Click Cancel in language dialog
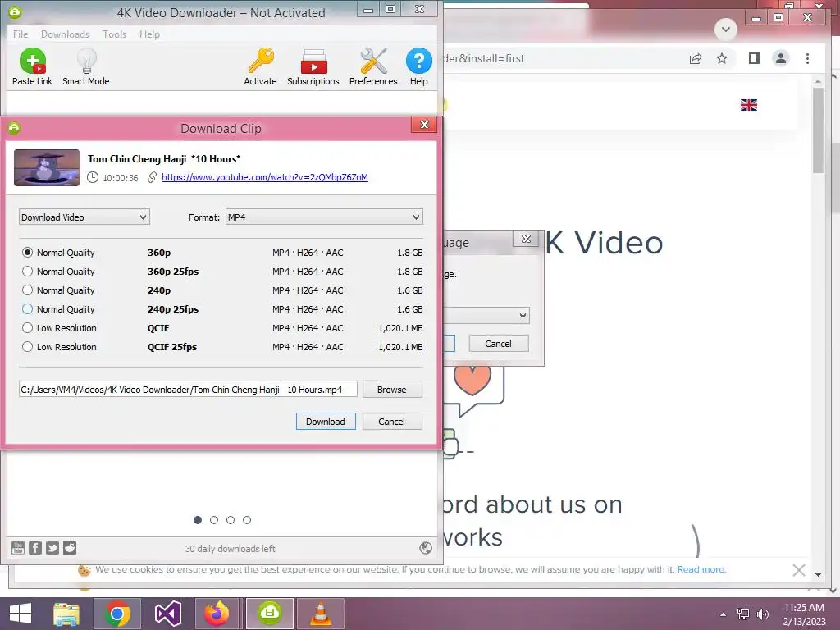This screenshot has height=630, width=840. [x=499, y=344]
